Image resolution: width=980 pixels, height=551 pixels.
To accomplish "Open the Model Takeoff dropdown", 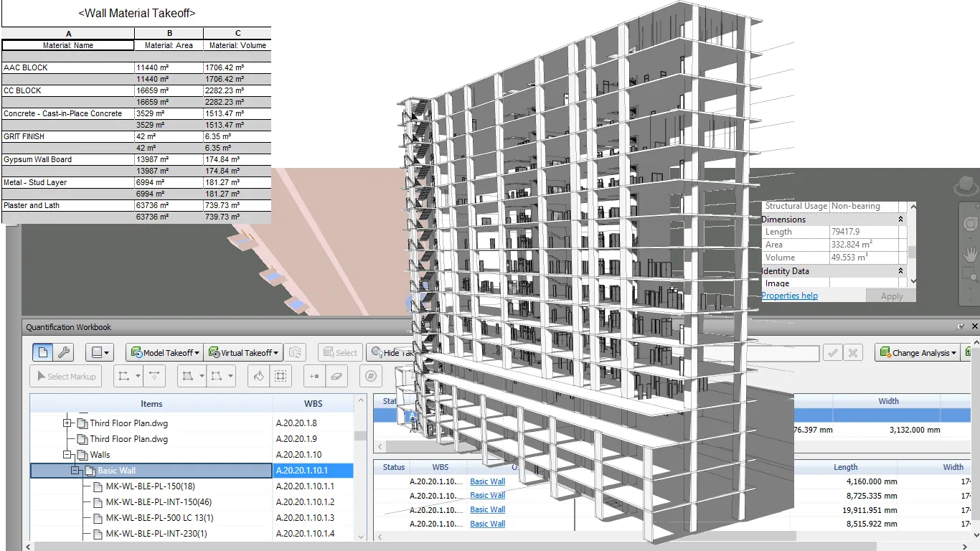I will click(x=165, y=352).
